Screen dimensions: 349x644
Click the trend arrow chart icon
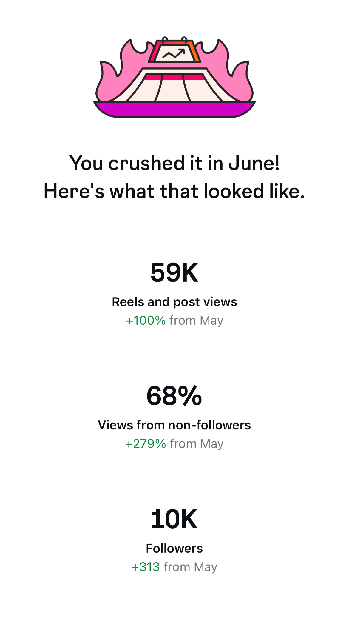pos(174,54)
